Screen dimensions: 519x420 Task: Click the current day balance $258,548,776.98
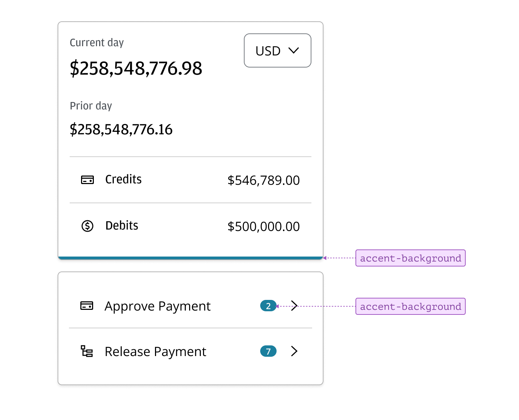[x=136, y=68]
